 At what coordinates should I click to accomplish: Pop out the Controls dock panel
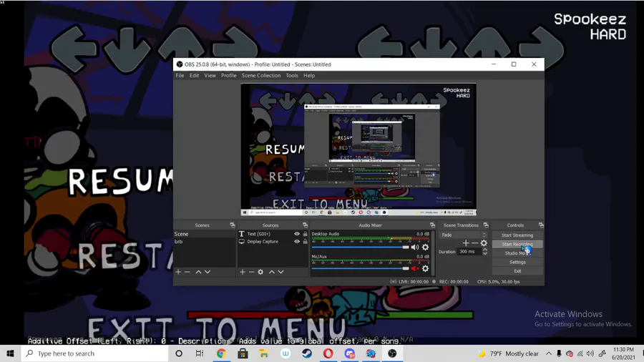(x=541, y=225)
